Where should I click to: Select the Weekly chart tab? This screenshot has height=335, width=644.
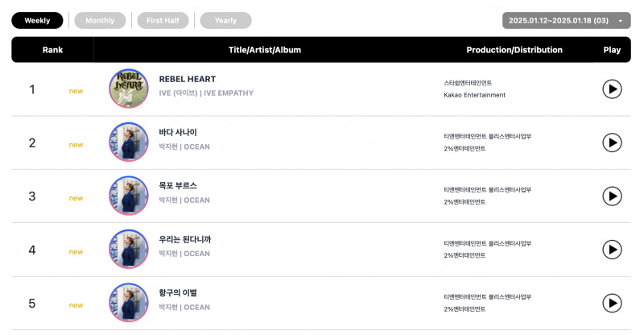[x=37, y=21]
